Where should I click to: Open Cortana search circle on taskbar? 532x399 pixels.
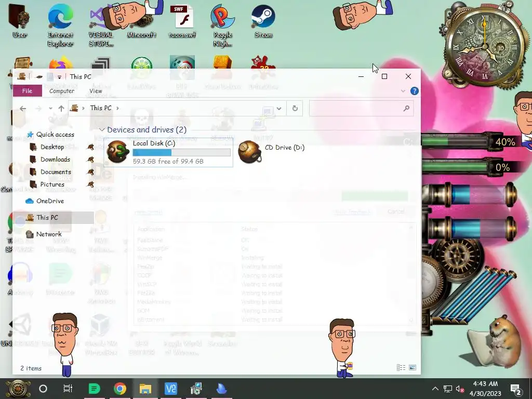[43, 389]
